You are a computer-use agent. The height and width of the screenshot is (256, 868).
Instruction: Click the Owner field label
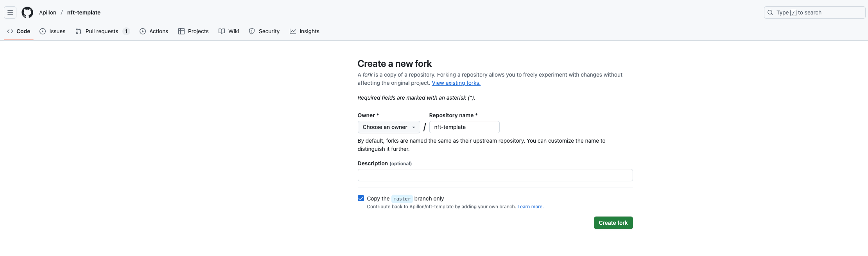pyautogui.click(x=368, y=115)
